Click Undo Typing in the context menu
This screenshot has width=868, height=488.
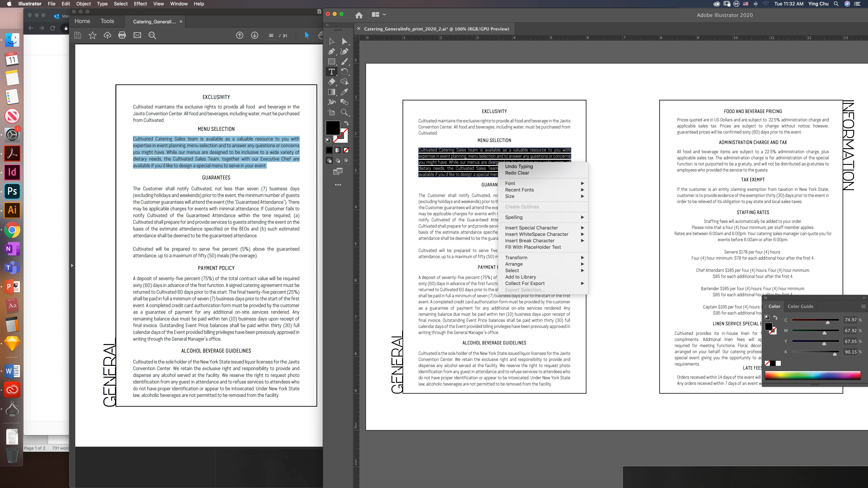pyautogui.click(x=519, y=166)
